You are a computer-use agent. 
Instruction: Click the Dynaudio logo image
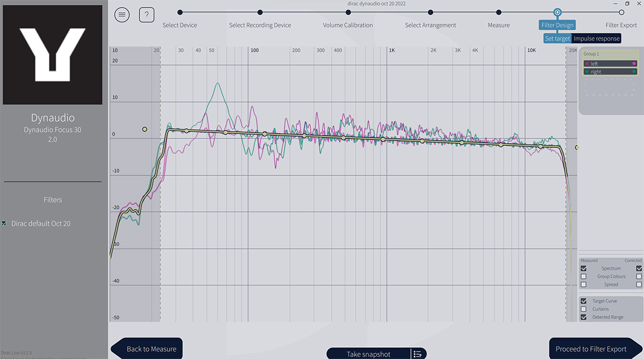click(x=53, y=55)
